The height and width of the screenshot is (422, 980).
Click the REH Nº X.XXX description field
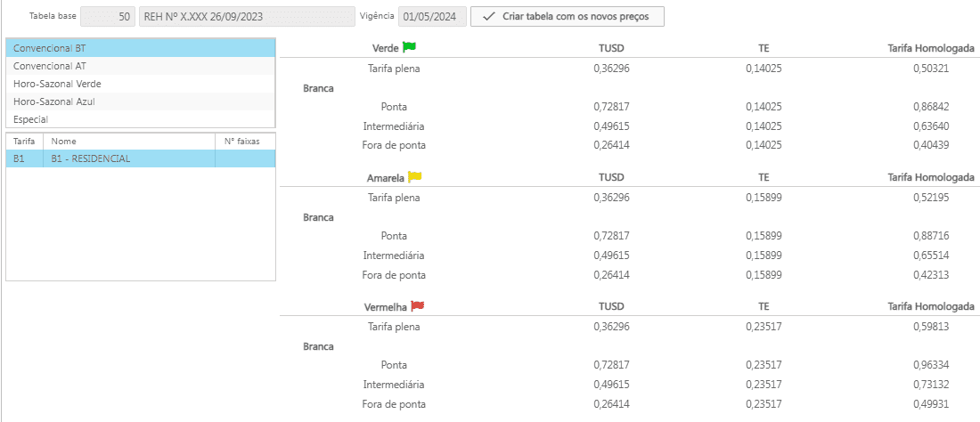(x=246, y=17)
